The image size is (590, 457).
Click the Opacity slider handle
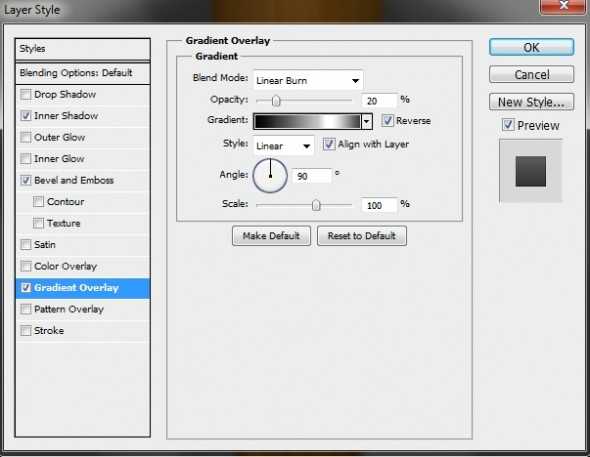tap(276, 100)
